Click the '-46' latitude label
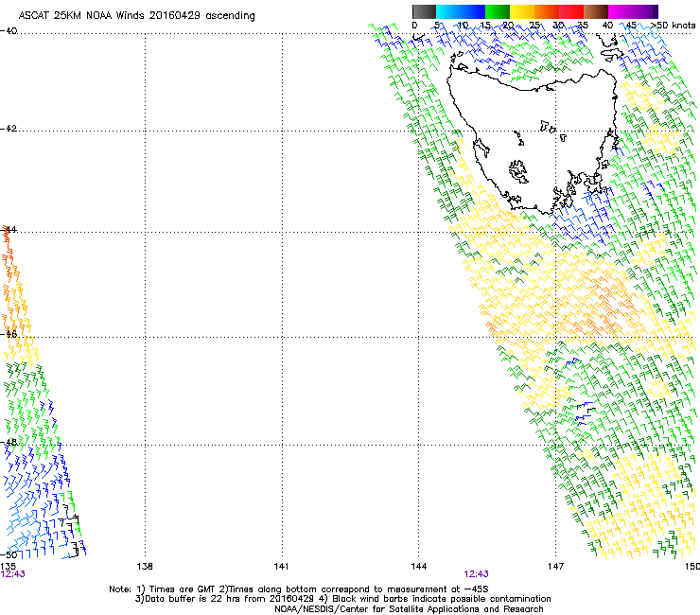Viewport: 700px width, 615px height. (9, 334)
